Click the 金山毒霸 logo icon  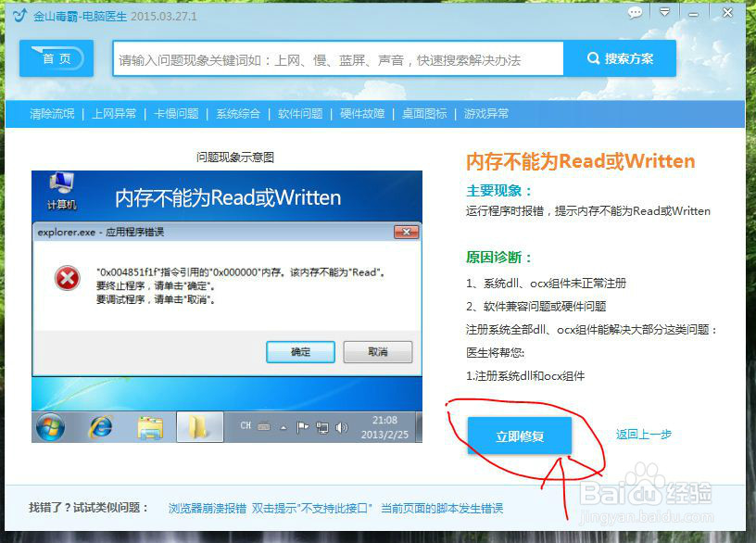click(x=19, y=16)
